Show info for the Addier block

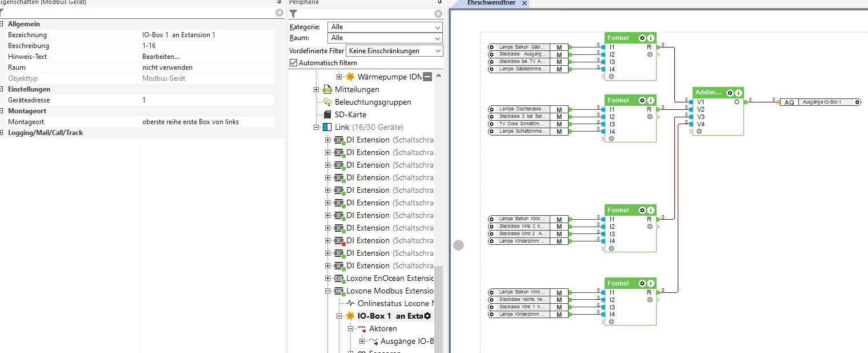(x=738, y=93)
